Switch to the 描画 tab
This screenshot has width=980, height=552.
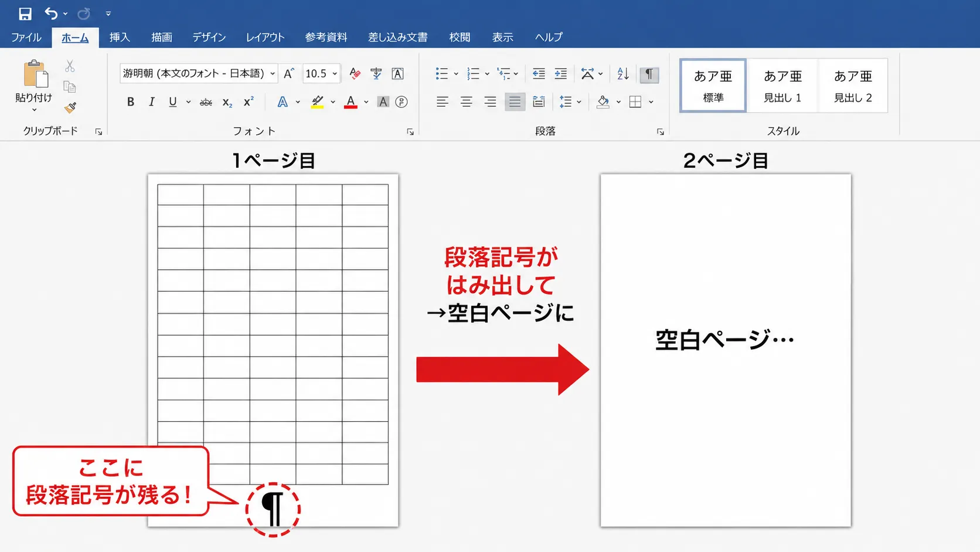coord(162,37)
